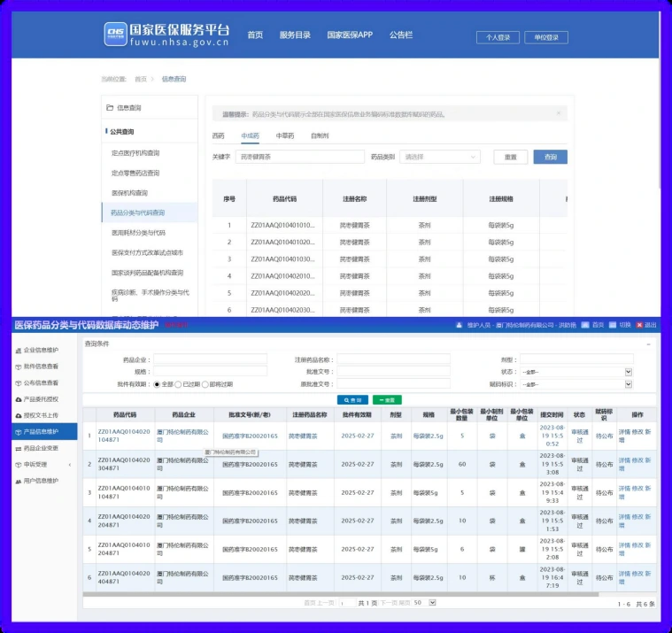Click the icon next to 企业信息维护

pyautogui.click(x=19, y=351)
